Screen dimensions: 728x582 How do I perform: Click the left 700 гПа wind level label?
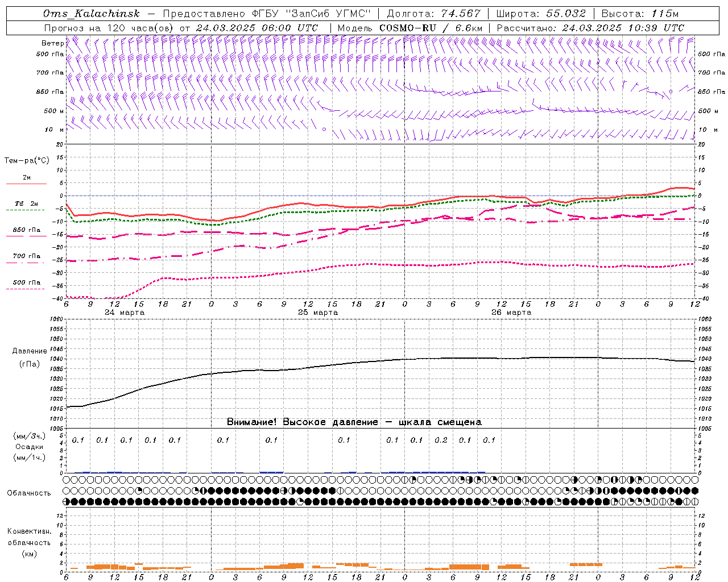[50, 73]
